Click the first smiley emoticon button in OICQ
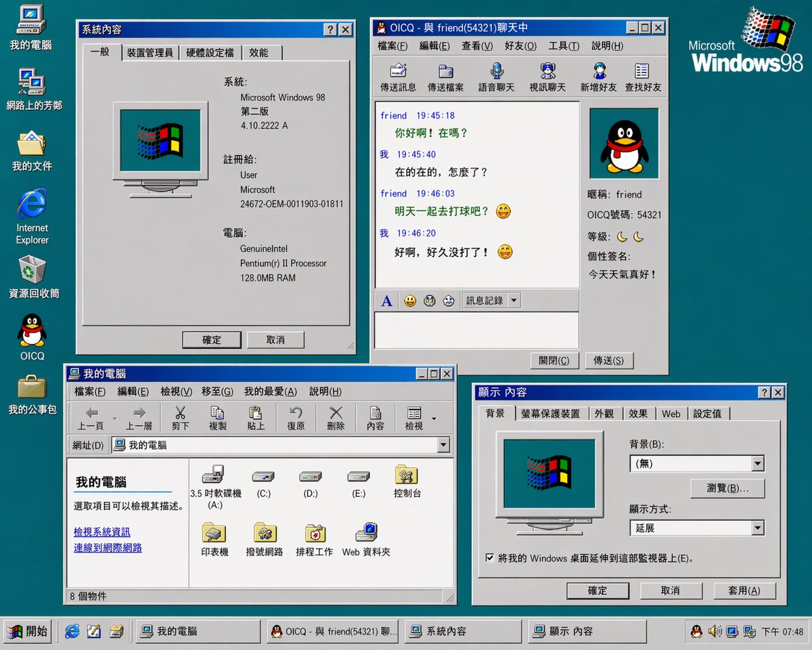The image size is (812, 650). [410, 301]
